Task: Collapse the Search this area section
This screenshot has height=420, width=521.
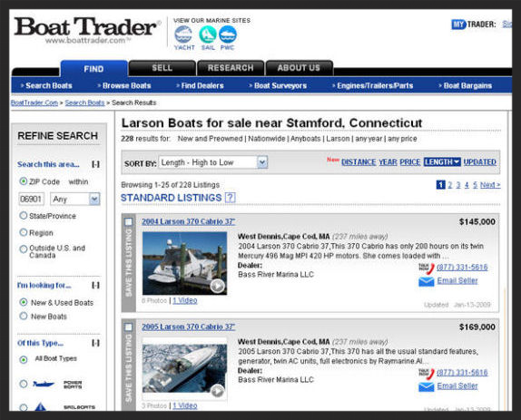Action: 95,164
